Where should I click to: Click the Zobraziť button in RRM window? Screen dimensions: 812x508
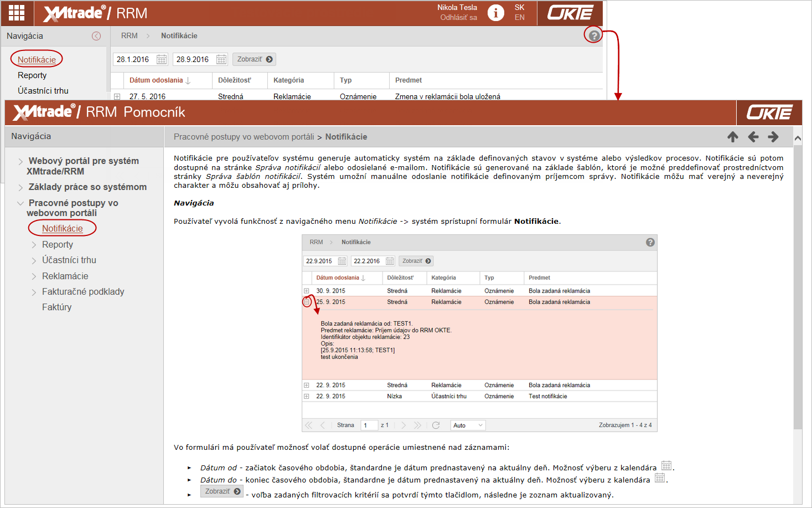point(254,59)
